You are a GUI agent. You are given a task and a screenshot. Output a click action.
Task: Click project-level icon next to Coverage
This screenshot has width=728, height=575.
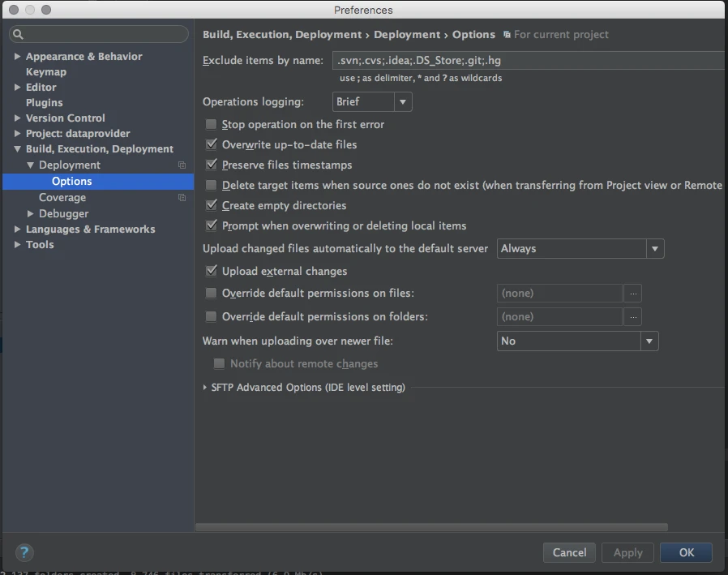point(182,198)
